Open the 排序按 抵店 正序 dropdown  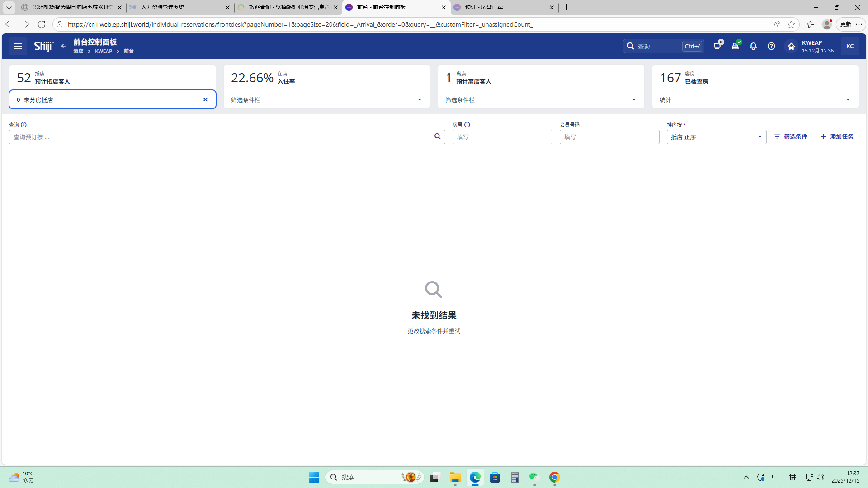(x=716, y=137)
